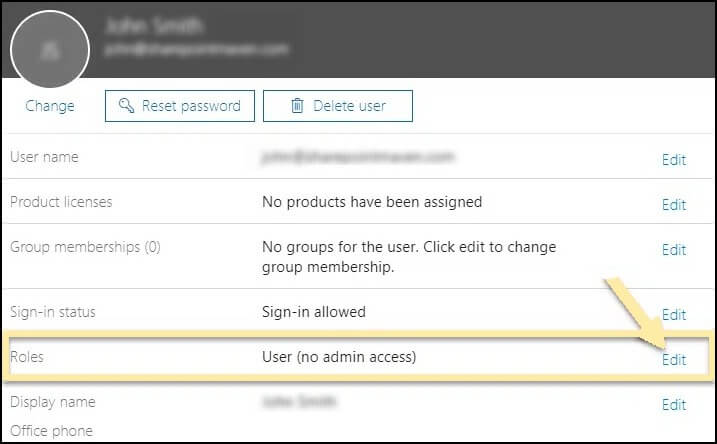Screen dimensions: 717x444
Task: Click the key icon beside Reset password
Action: (x=126, y=106)
